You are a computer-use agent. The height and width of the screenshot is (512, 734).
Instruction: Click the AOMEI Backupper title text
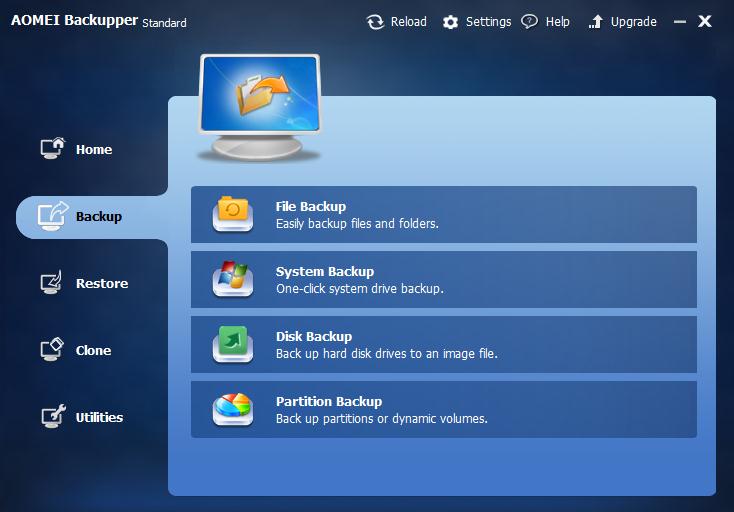74,20
